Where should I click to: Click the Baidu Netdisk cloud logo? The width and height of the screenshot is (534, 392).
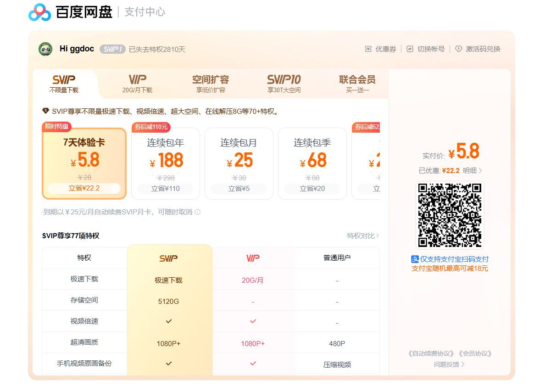pos(40,12)
